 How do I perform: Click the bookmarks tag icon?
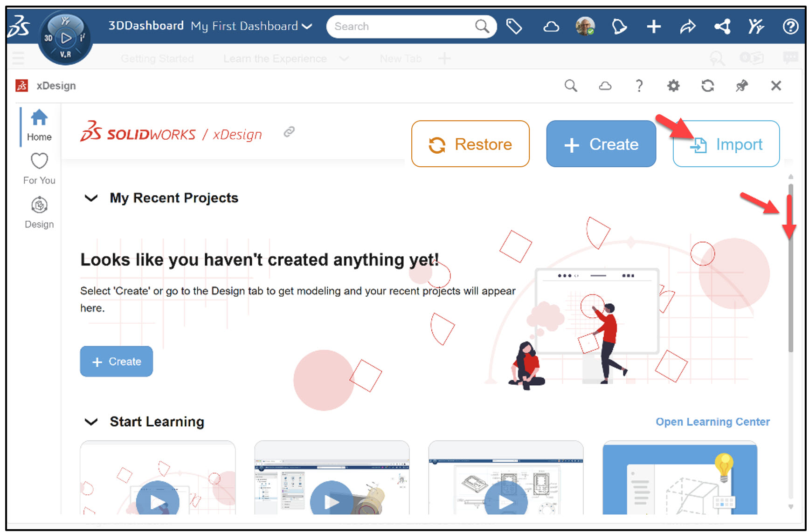click(x=514, y=27)
